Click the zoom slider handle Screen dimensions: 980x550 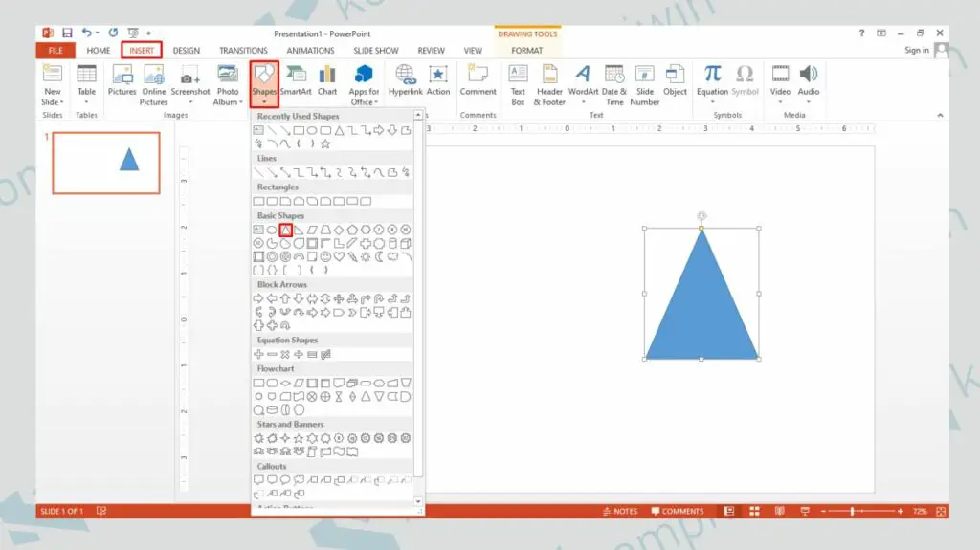(x=852, y=511)
